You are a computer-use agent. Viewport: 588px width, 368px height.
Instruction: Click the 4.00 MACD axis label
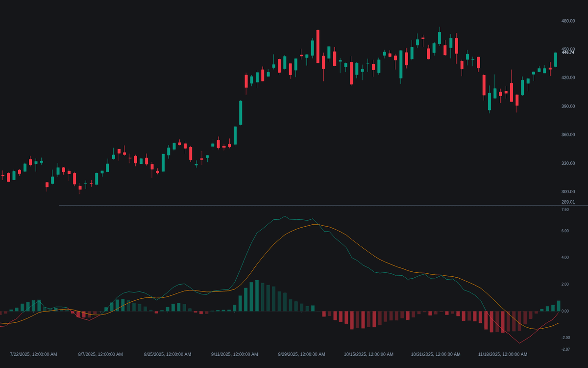point(565,258)
